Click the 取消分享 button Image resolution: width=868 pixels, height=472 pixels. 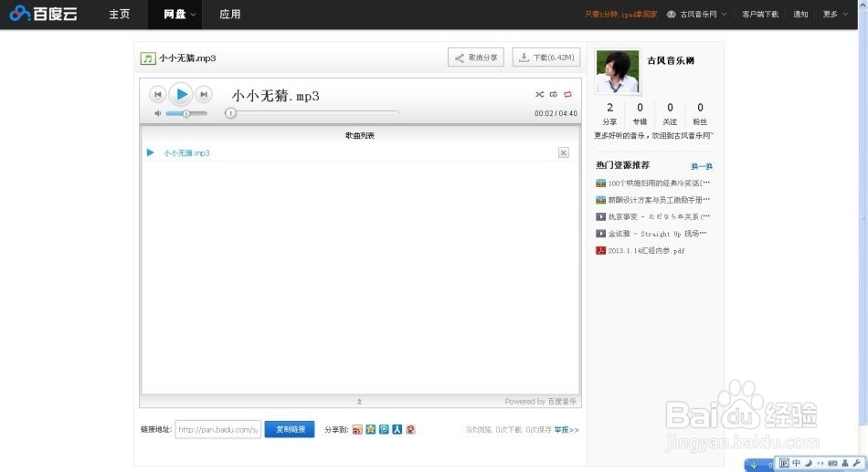pos(476,58)
